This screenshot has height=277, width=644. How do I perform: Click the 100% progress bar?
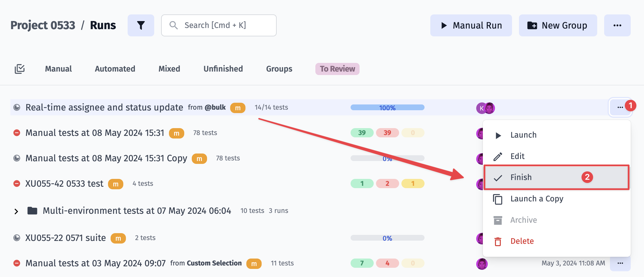pos(387,108)
